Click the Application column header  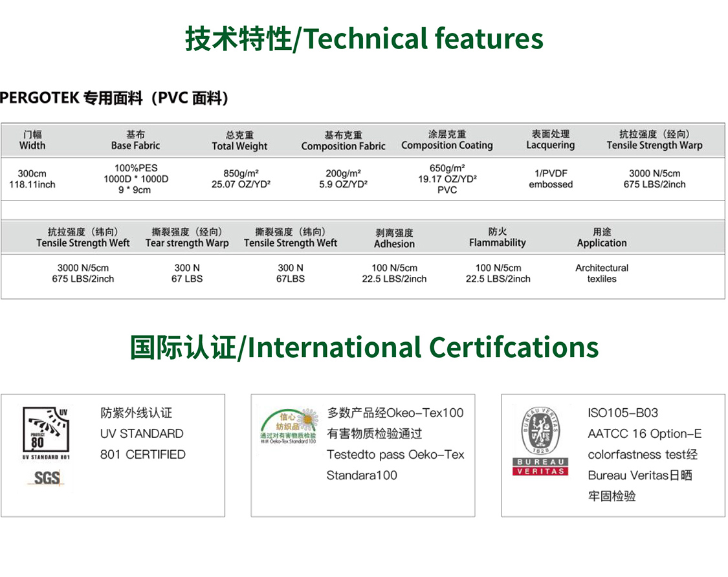[602, 237]
